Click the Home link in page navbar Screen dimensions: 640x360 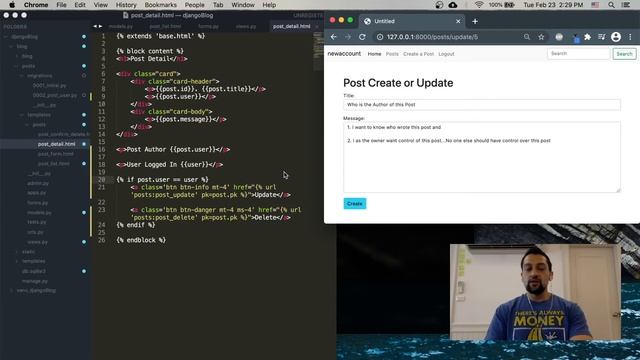pyautogui.click(x=374, y=54)
